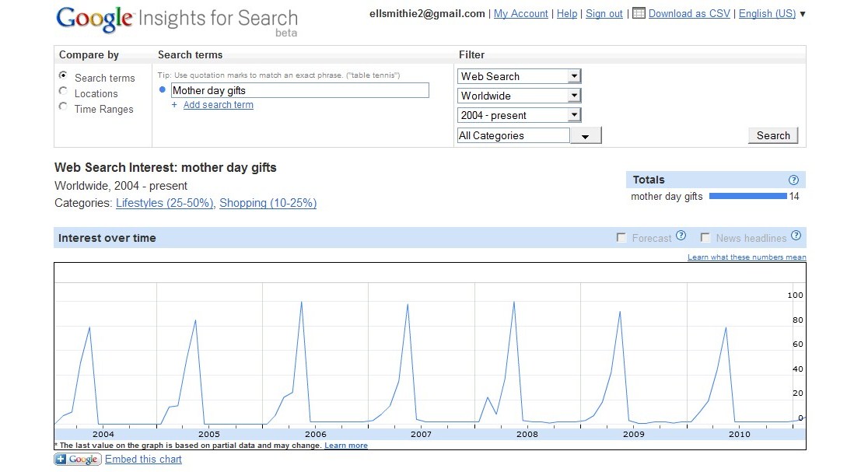Screen dimensions: 868x472
Task: Click the help icon beside Forecast
Action: pyautogui.click(x=681, y=236)
